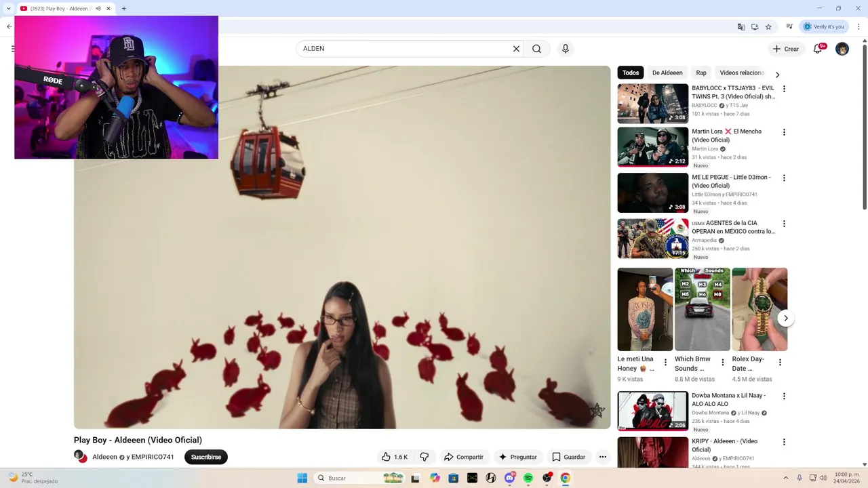This screenshot has width=868, height=488.
Task: Open the EMPIRICO741 channel link under the video title
Action: pos(153,457)
